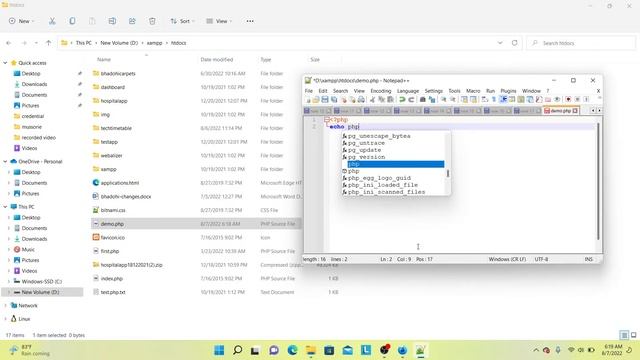Click the Save All icon in Notepad++

[334, 99]
